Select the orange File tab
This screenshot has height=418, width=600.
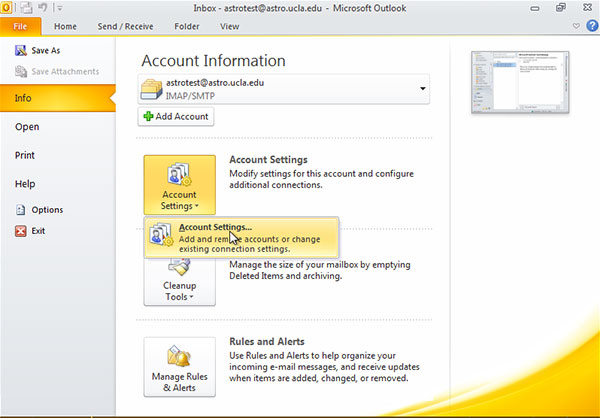coord(20,26)
